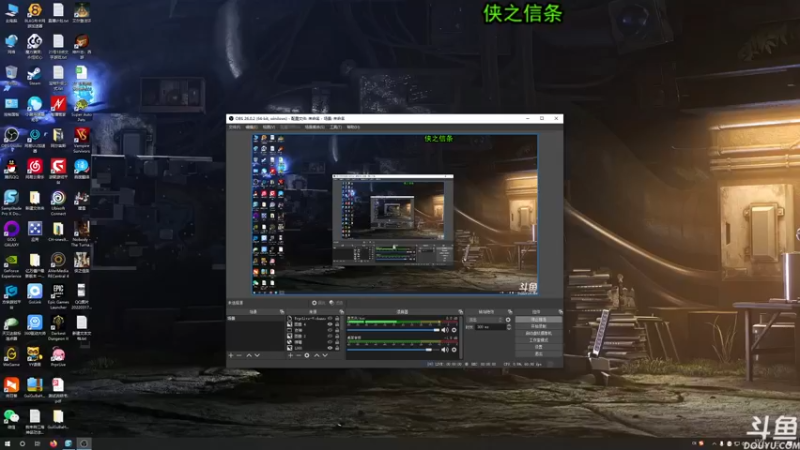Pop out the Scene Transitions dock panel
Image resolution: width=800 pixels, height=450 pixels.
[510, 311]
